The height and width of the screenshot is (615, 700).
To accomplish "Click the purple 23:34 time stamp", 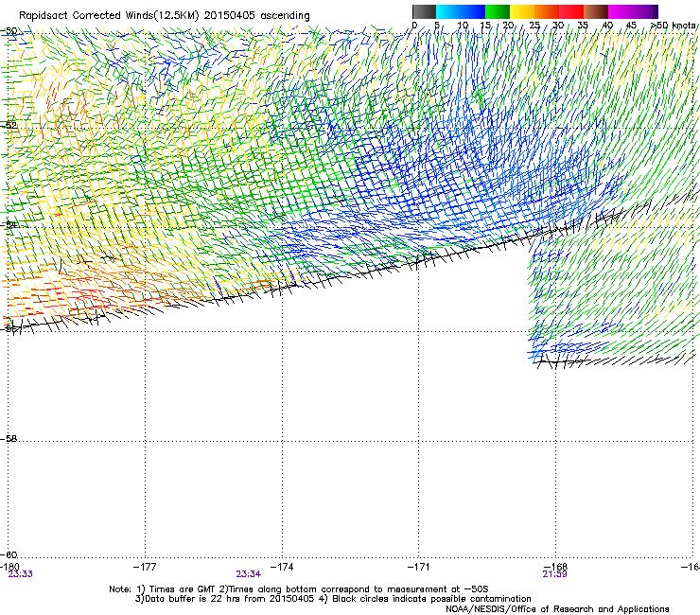I will point(249,574).
